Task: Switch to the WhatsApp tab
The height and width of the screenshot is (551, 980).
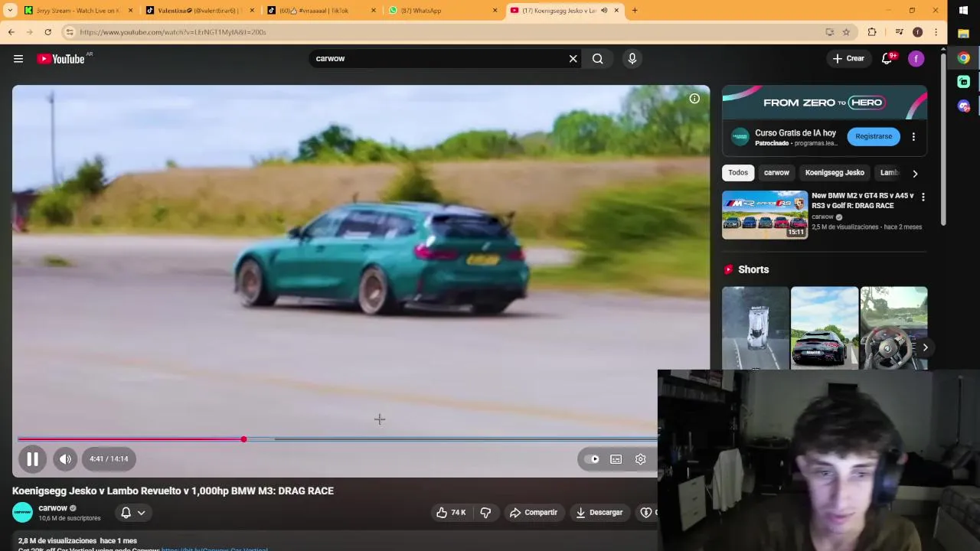Action: tap(443, 11)
